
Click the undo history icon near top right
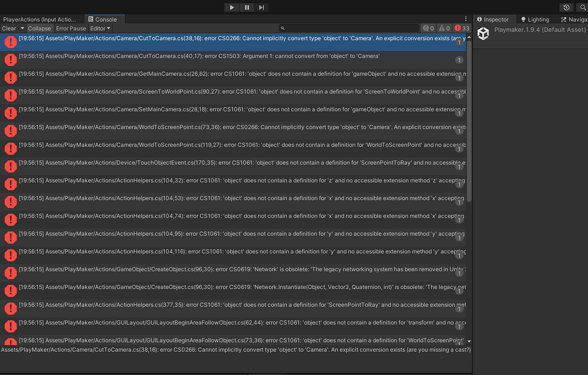(566, 7)
